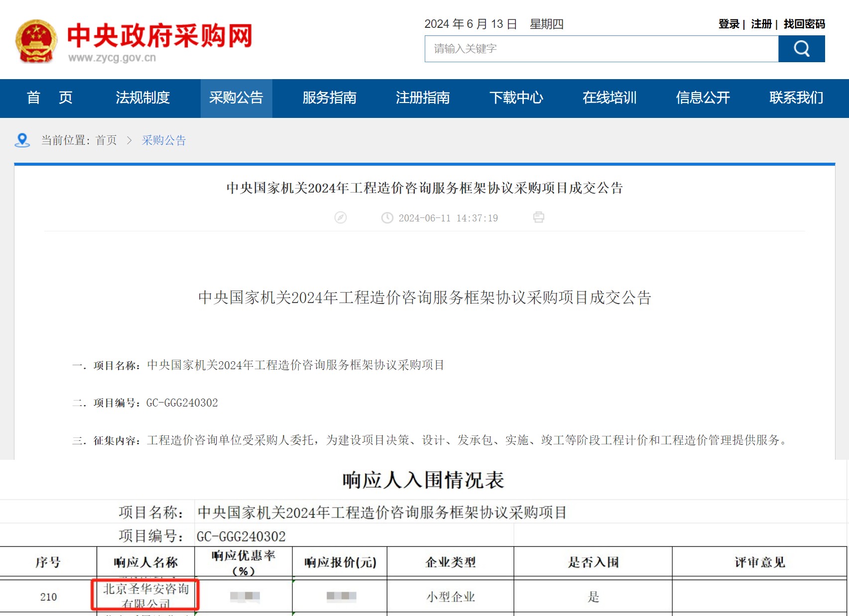Image resolution: width=849 pixels, height=616 pixels.
Task: Open 注册指南 navigation item
Action: point(423,98)
